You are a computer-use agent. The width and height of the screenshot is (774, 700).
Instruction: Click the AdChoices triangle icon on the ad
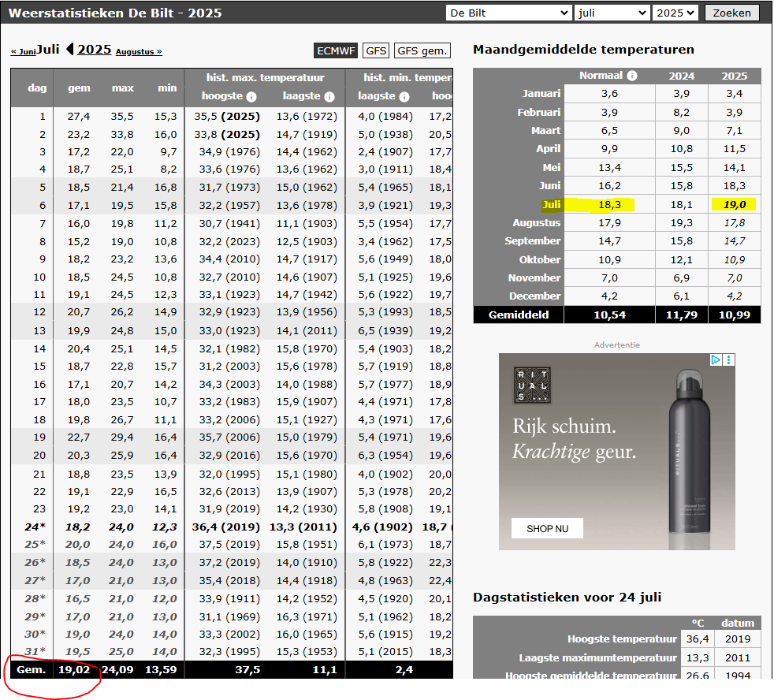[716, 359]
